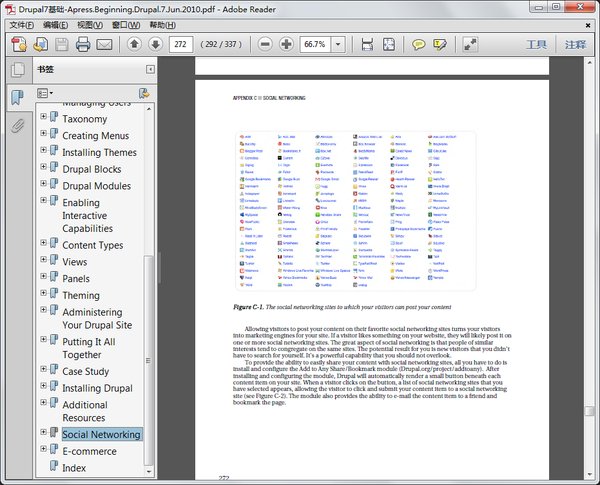Click the Email envelope icon

point(105,45)
